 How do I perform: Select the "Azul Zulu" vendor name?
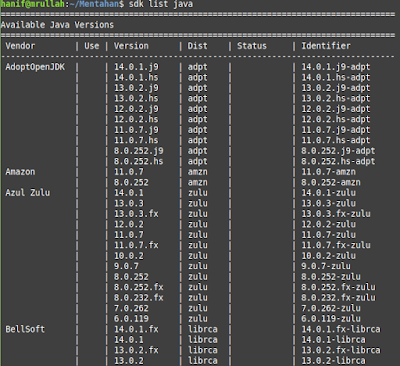click(x=28, y=193)
